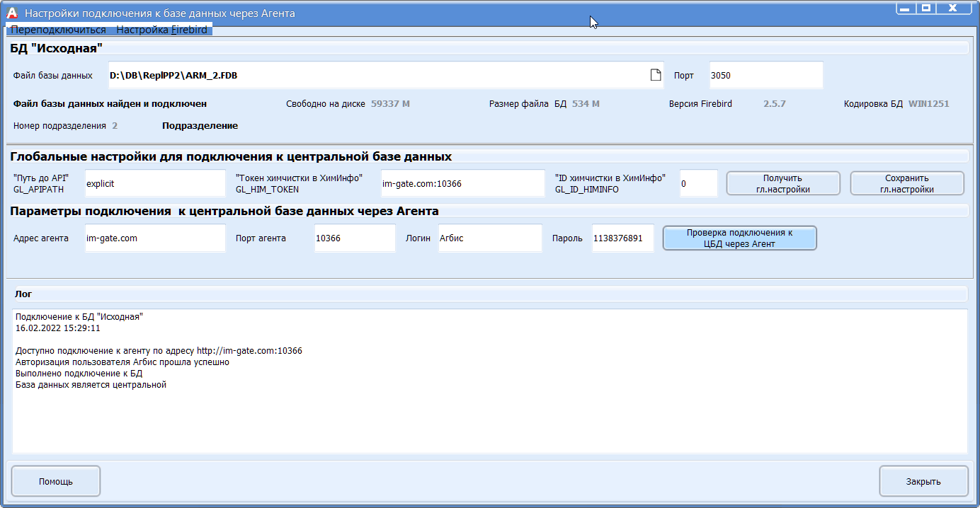The width and height of the screenshot is (980, 508).
Task: Click the GL_ID_HIMINFO field showing 0
Action: tap(699, 183)
